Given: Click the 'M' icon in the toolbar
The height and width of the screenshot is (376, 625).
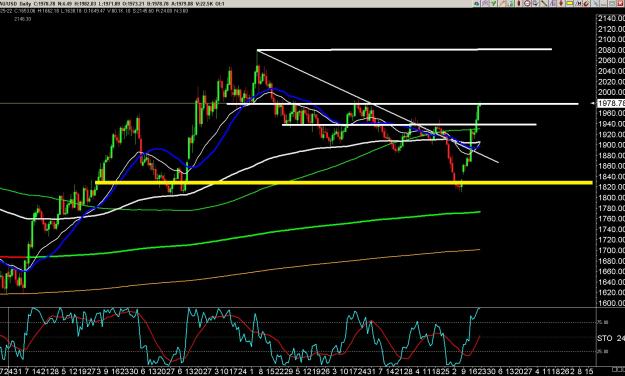Looking at the screenshot, I should [578, 4].
